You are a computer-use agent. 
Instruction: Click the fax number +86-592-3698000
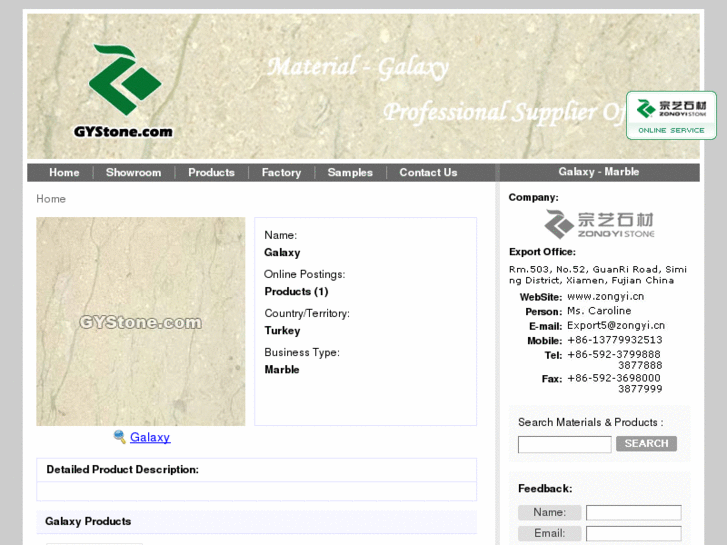click(613, 378)
